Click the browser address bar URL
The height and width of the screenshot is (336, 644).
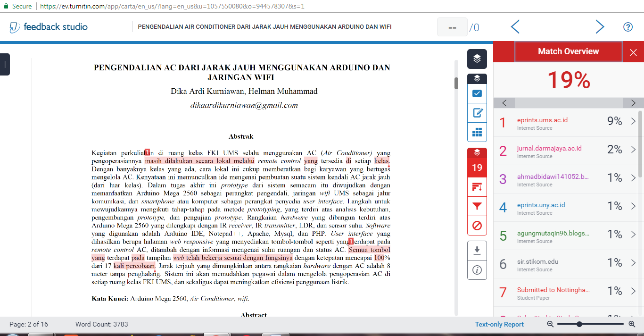coord(172,7)
